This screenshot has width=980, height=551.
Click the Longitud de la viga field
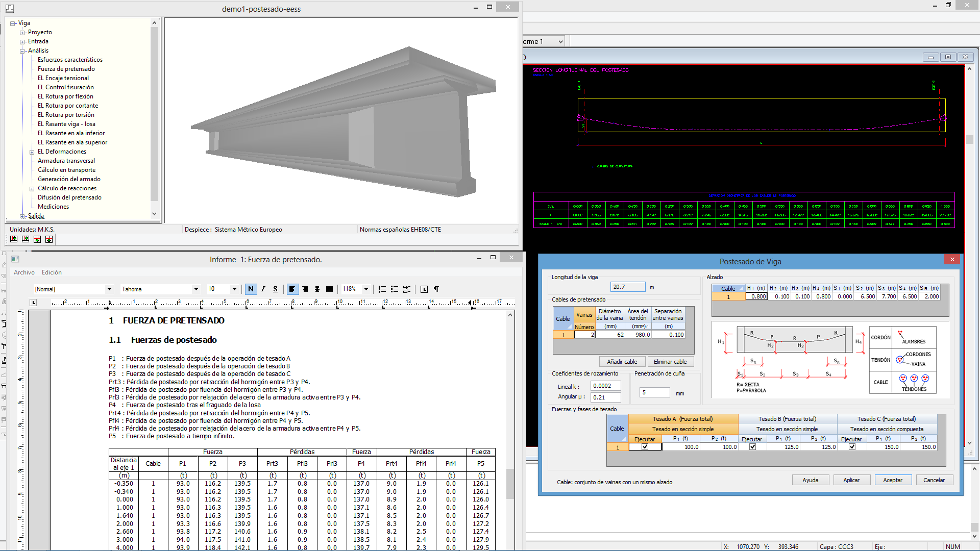coord(628,287)
